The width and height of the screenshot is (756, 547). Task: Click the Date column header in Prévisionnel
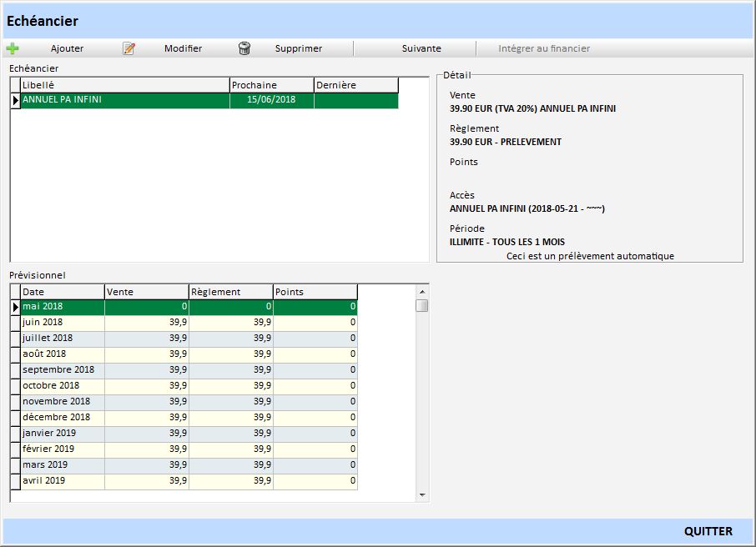pyautogui.click(x=63, y=292)
